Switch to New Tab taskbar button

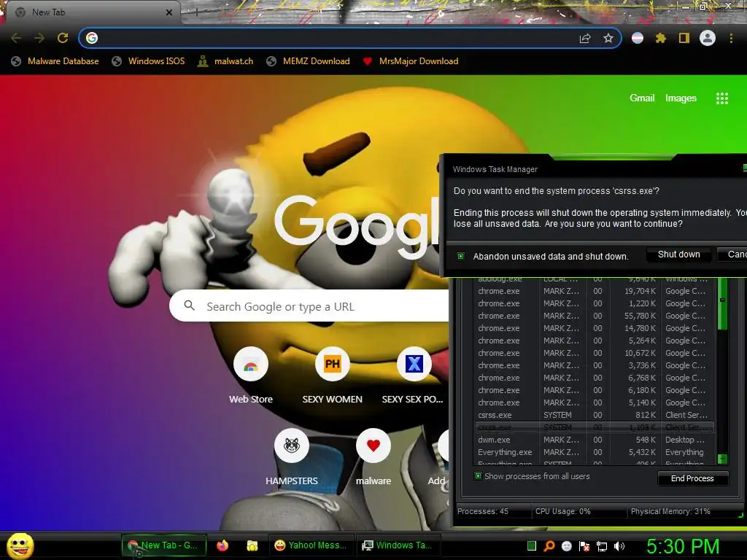pyautogui.click(x=164, y=545)
